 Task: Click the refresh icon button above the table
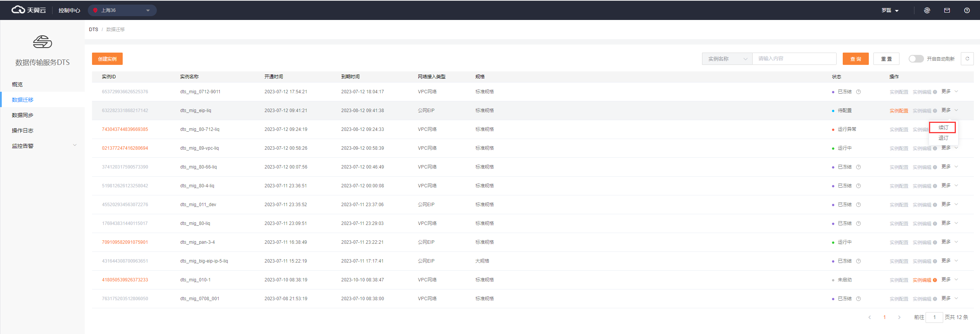[967, 59]
